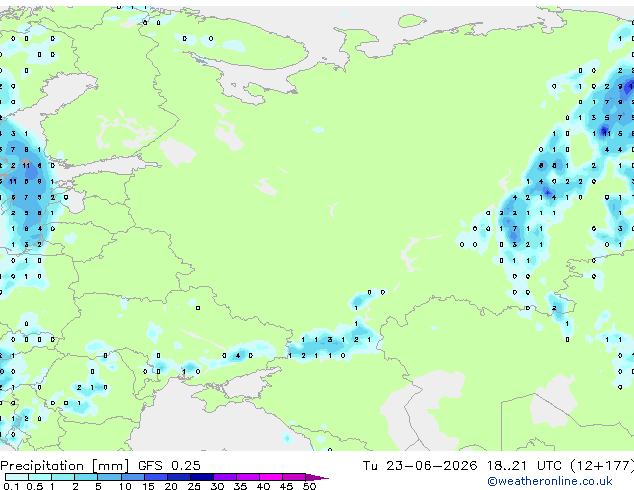Click the Caspian Sea on the map

tap(421, 408)
